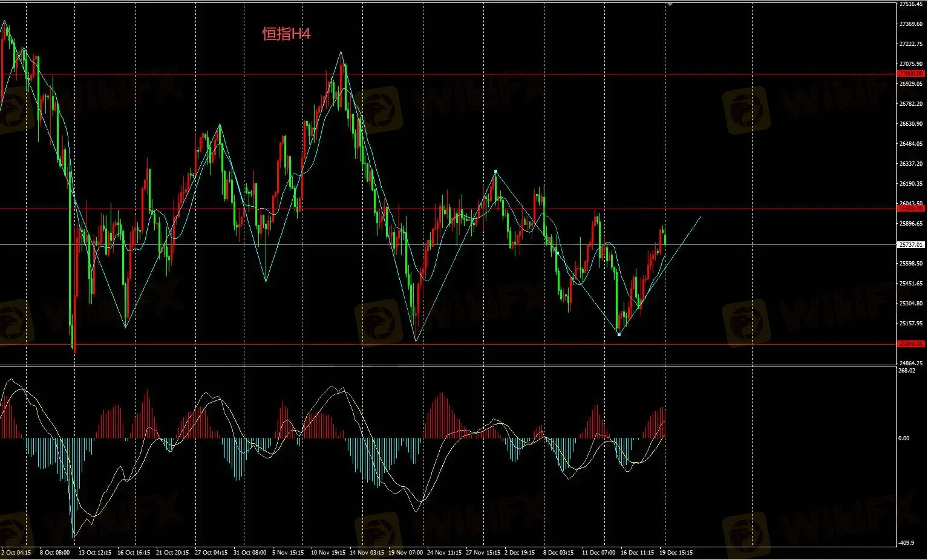
Task: Click the MACD zero level label 0.00
Action: tap(904, 438)
